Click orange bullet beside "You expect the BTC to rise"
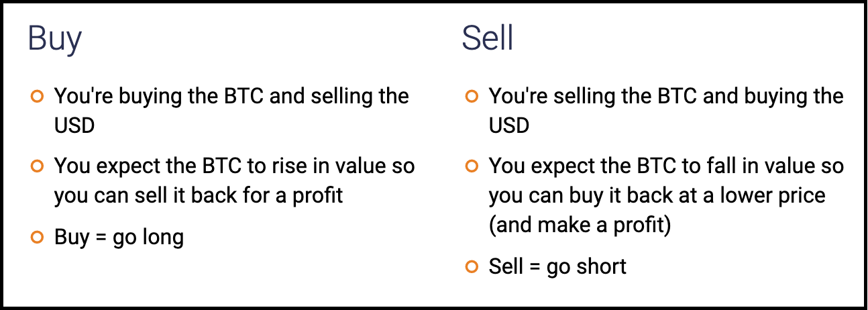868x310 pixels. pyautogui.click(x=37, y=165)
